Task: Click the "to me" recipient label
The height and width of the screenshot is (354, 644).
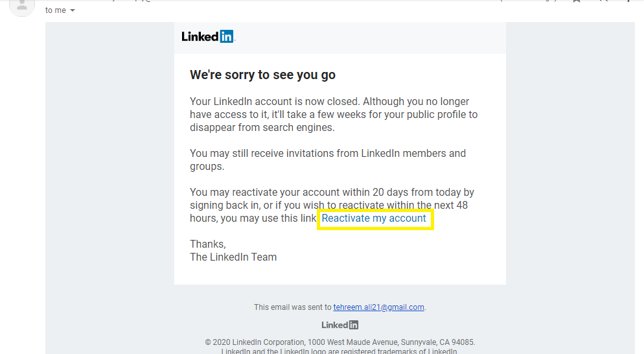Action: (x=56, y=10)
